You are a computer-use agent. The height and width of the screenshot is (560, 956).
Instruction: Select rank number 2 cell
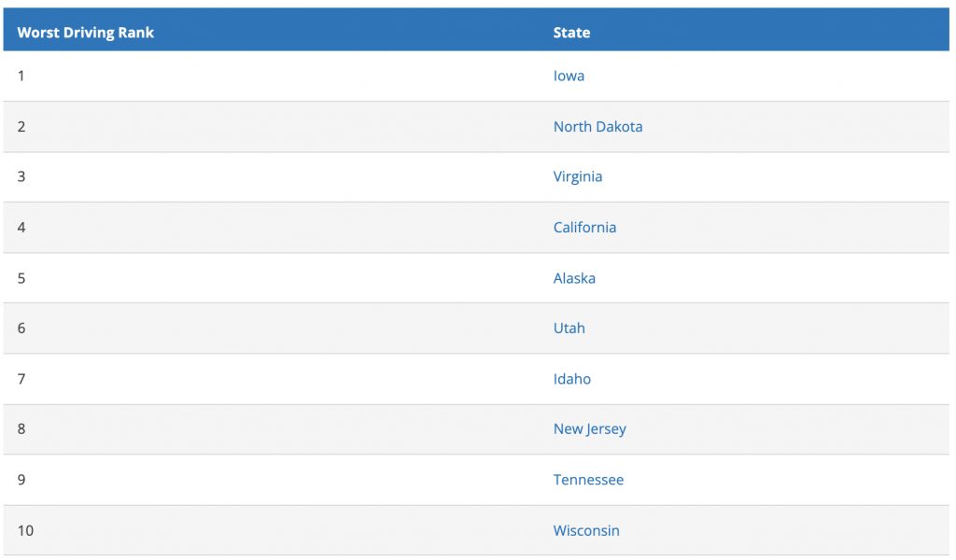point(21,126)
